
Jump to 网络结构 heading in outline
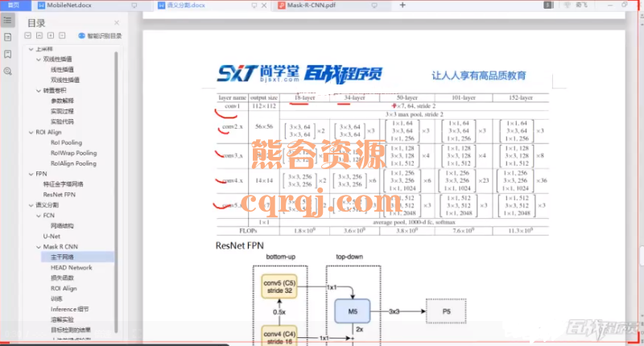point(62,226)
